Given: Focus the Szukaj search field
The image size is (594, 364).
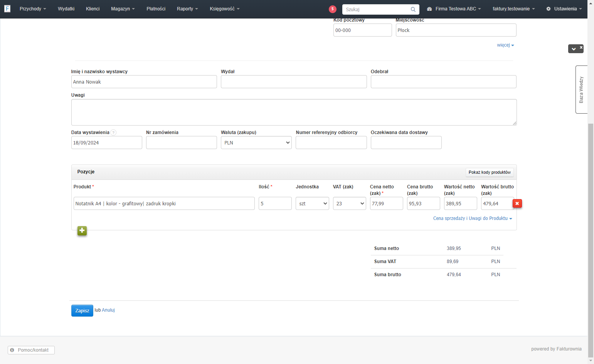Looking at the screenshot, I should 376,9.
